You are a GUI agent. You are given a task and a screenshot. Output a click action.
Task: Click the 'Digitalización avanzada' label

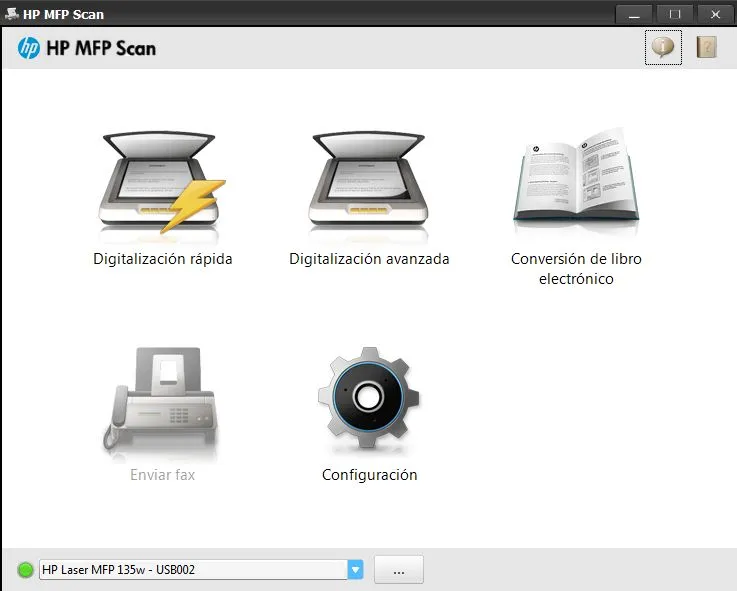click(x=369, y=259)
